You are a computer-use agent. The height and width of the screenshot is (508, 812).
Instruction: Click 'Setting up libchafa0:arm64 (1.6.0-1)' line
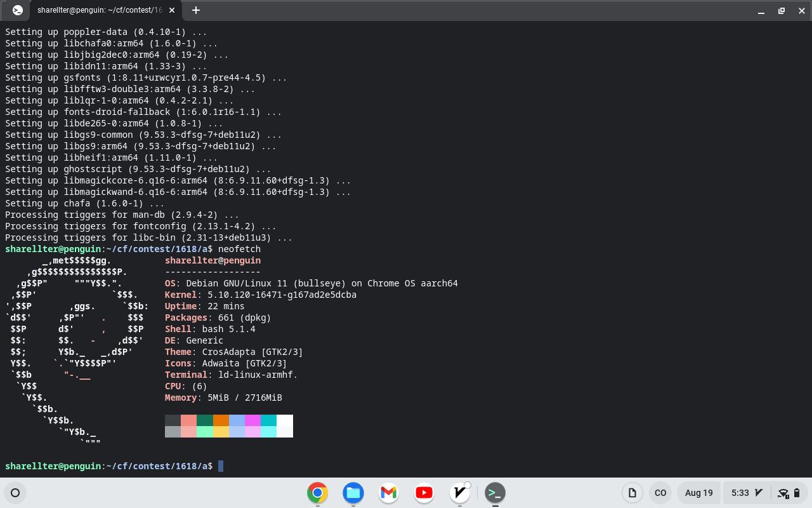click(x=111, y=43)
